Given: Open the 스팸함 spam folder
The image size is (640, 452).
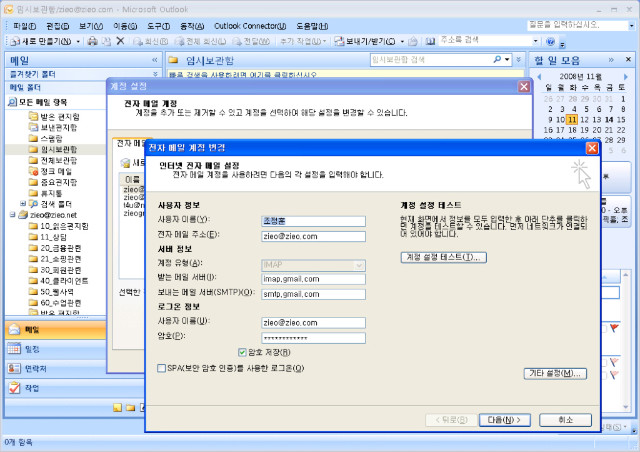Looking at the screenshot, I should pos(46,138).
